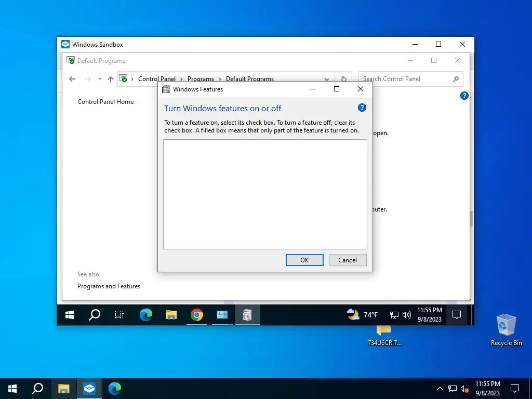Click the search magnifier in Control Panel
This screenshot has height=399, width=532.
pos(456,79)
